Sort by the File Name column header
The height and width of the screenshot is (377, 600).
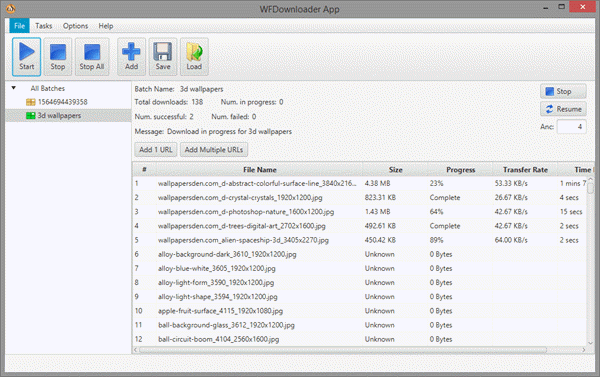(x=259, y=170)
